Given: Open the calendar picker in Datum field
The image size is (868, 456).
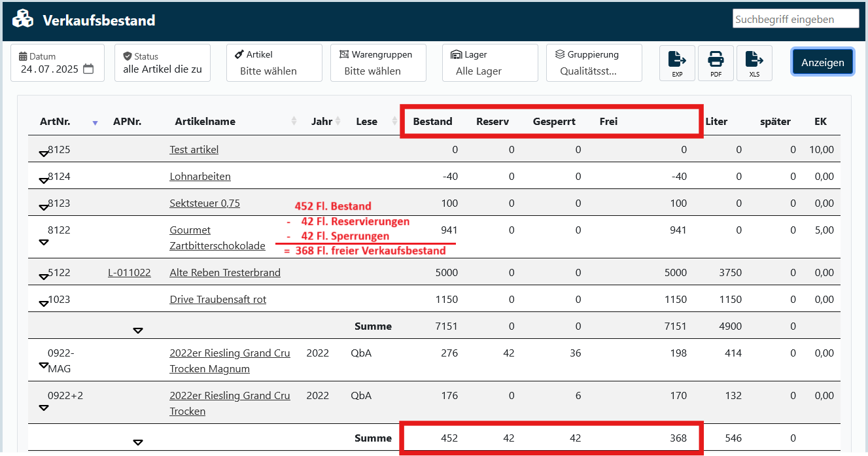Looking at the screenshot, I should 88,69.
